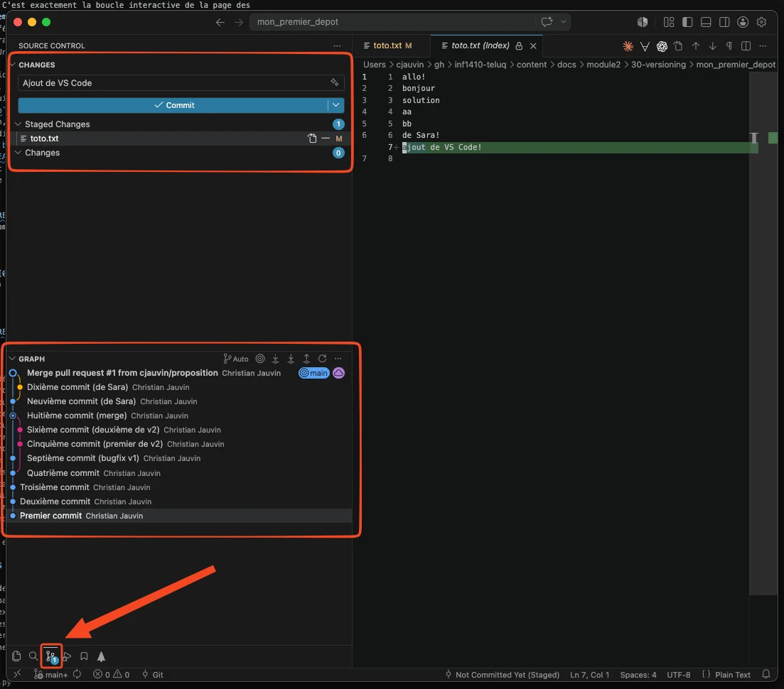Fetch from remote in Graph toolbar
The height and width of the screenshot is (689, 784).
click(275, 359)
